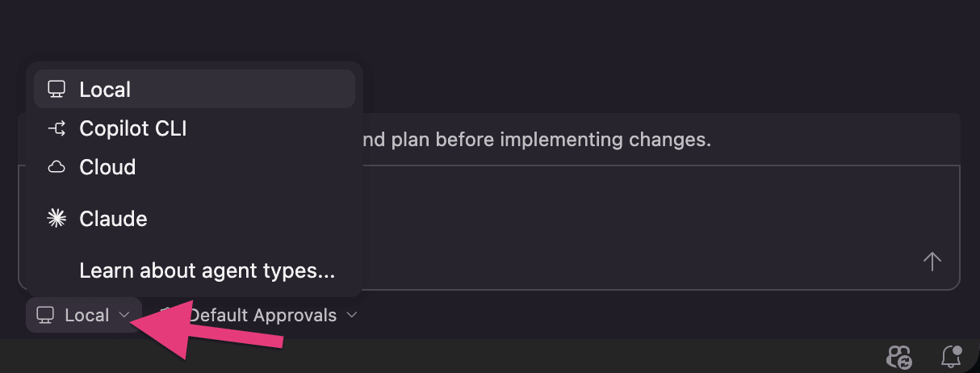Image resolution: width=980 pixels, height=373 pixels.
Task: Click the Copilot CLI branching arrow icon
Action: pos(56,128)
